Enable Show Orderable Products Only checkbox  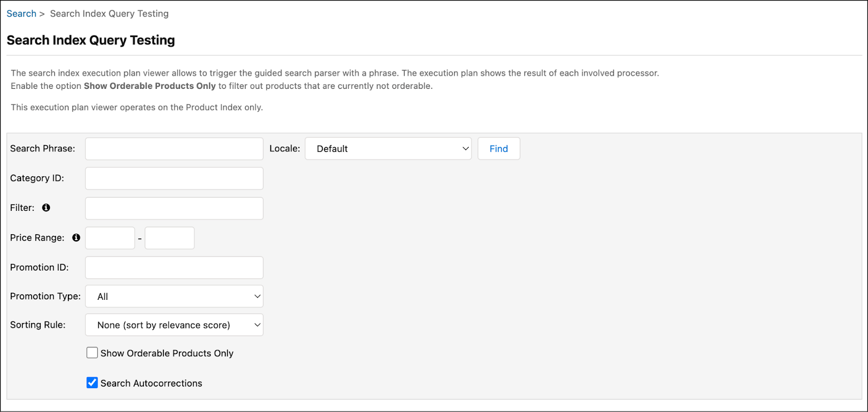(92, 353)
